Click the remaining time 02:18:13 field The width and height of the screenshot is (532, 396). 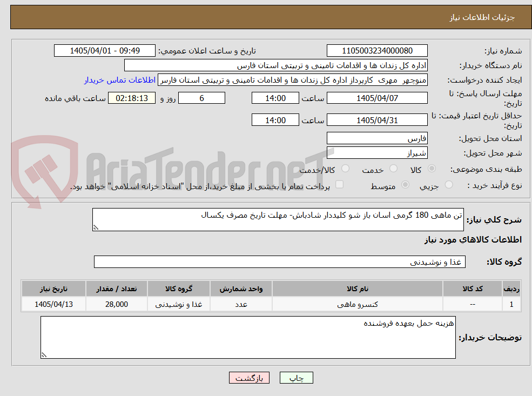click(132, 98)
